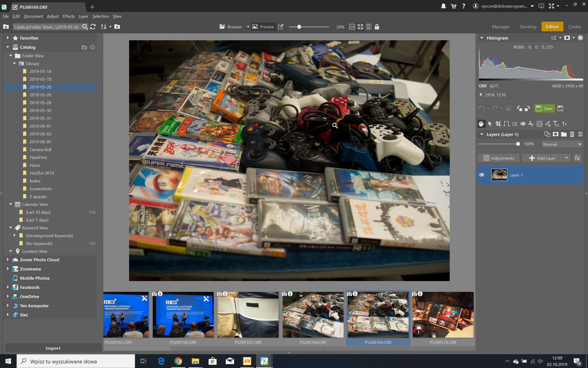
Task: Toggle Preview mode button
Action: pyautogui.click(x=263, y=27)
